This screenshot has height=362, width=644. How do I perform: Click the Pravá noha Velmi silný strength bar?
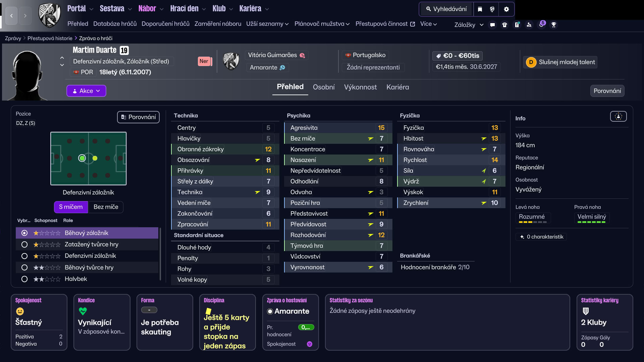[591, 222]
